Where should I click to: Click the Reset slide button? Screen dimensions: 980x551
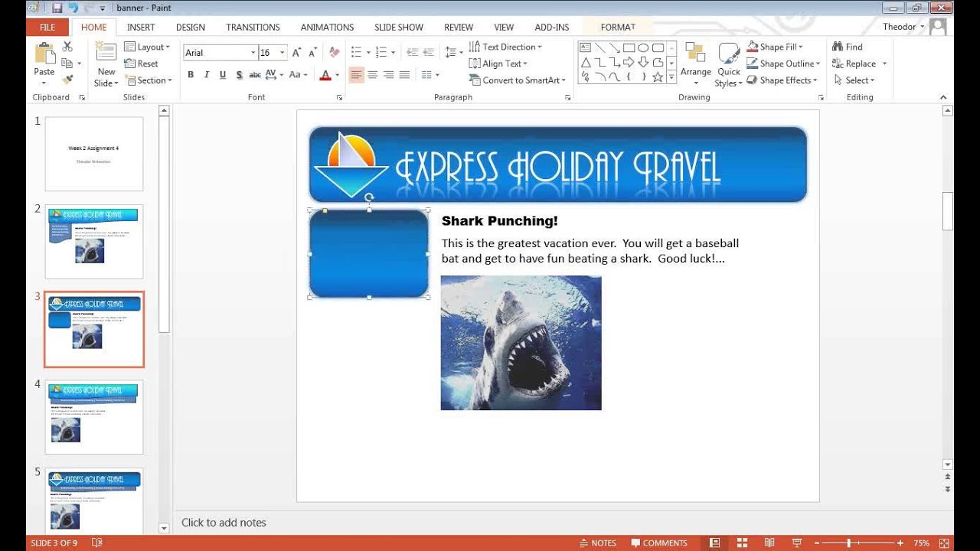pyautogui.click(x=142, y=64)
